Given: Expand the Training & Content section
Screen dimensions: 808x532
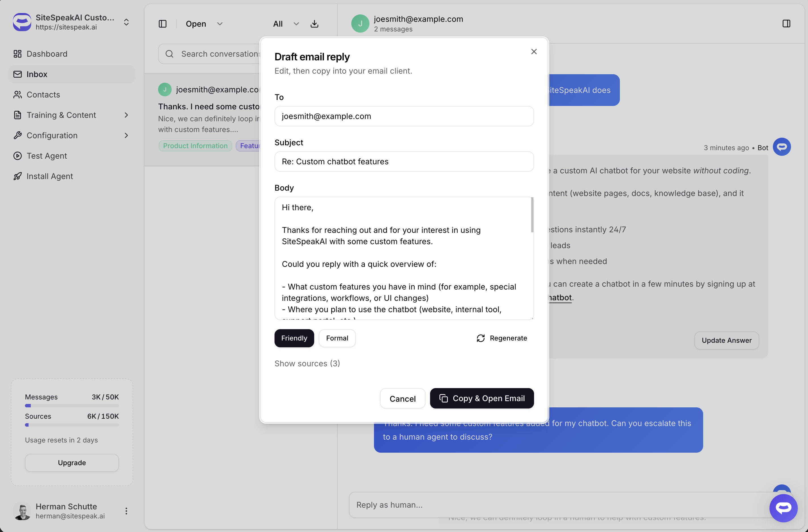Looking at the screenshot, I should 72,115.
